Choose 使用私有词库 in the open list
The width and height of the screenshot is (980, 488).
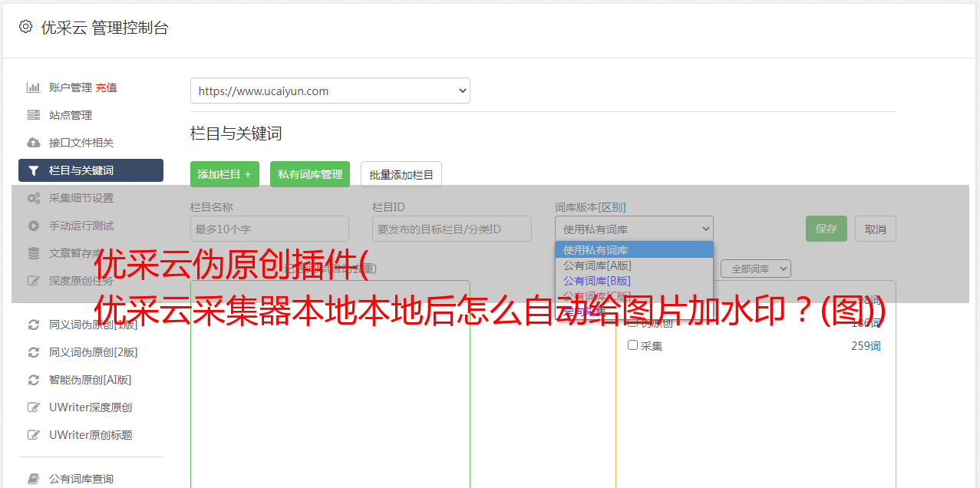pos(634,249)
